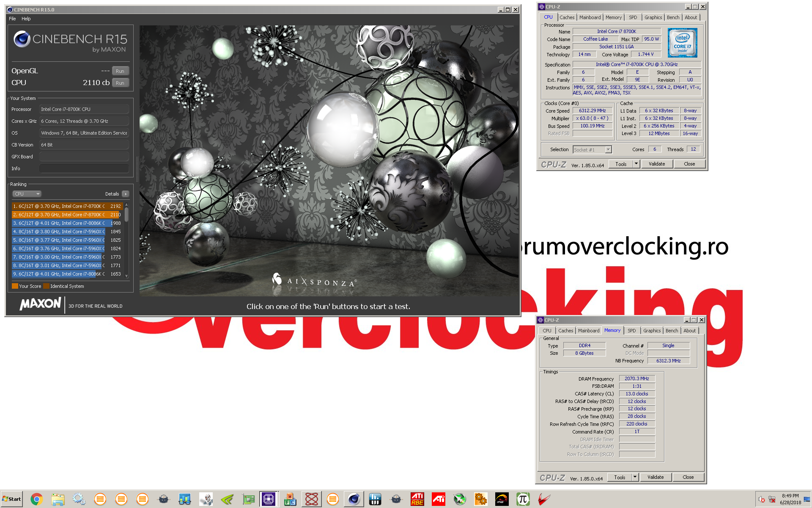This screenshot has width=812, height=508.
Task: Run the OpenGL benchmark test
Action: tap(120, 71)
